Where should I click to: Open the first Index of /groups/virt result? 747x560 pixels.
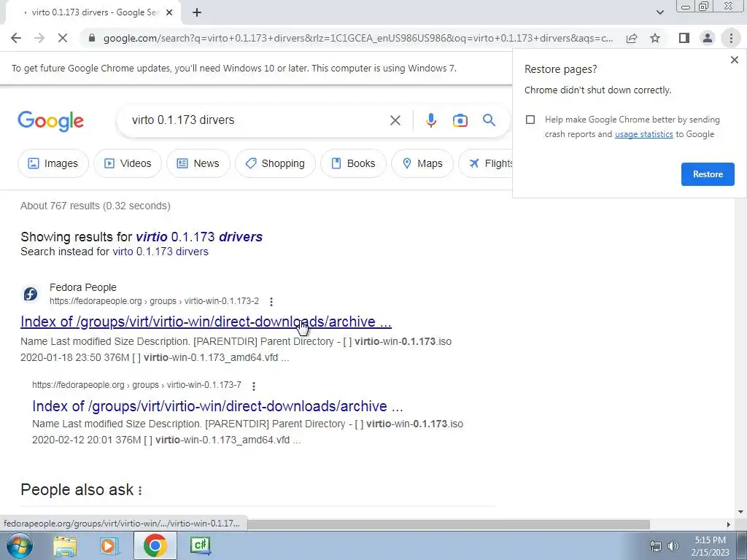(x=206, y=322)
